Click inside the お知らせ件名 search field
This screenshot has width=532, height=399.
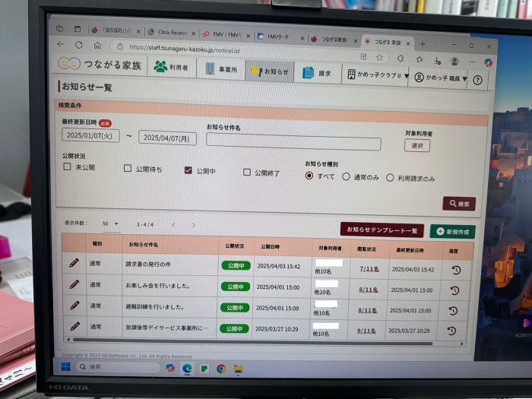293,142
